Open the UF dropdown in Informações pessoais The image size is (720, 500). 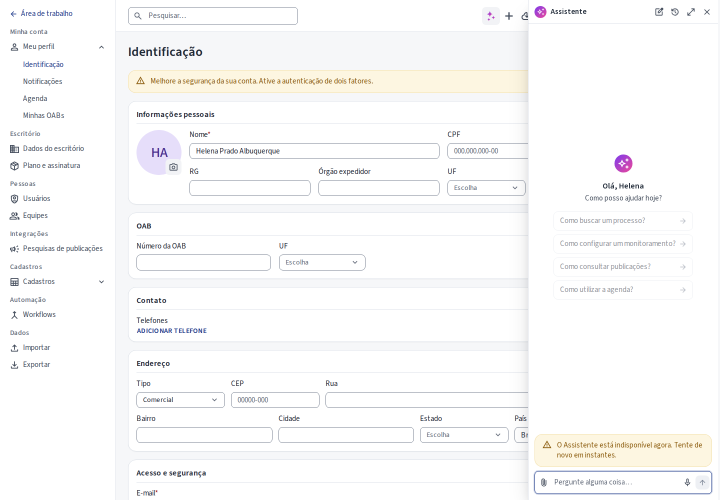[x=486, y=188]
